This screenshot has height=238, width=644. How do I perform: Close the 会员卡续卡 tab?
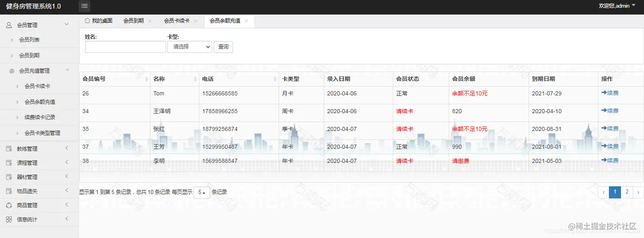[x=195, y=21]
